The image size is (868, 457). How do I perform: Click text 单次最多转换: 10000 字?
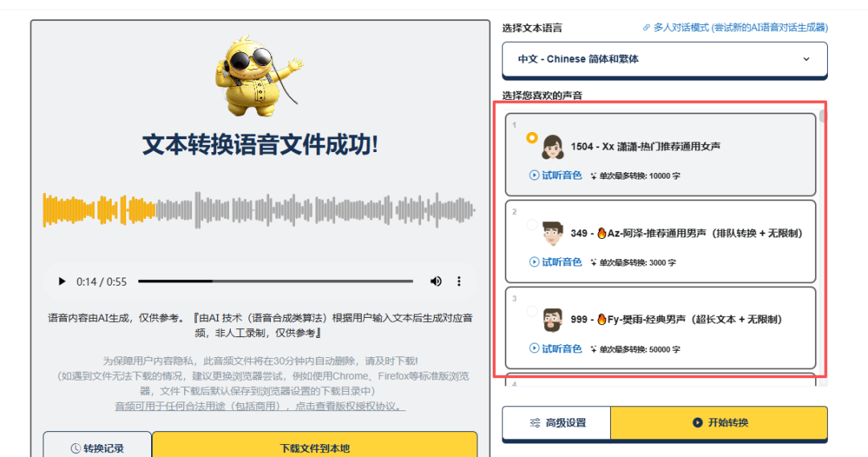tap(640, 176)
